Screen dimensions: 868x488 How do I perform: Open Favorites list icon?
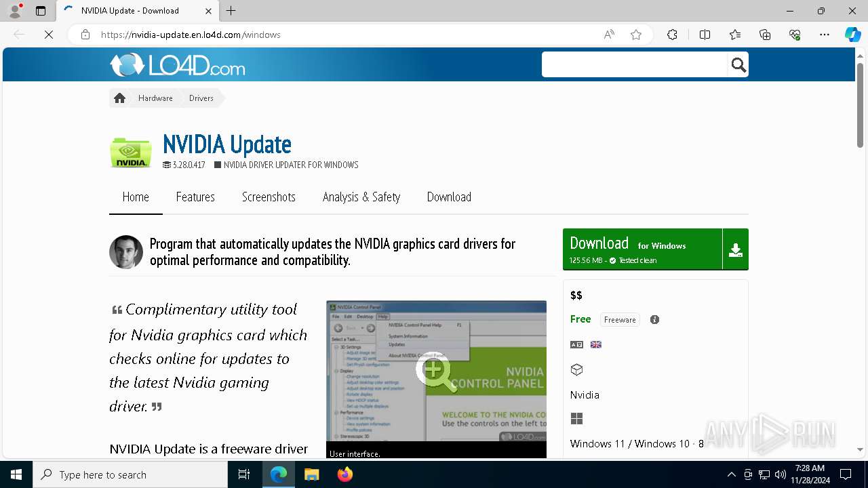pyautogui.click(x=735, y=35)
